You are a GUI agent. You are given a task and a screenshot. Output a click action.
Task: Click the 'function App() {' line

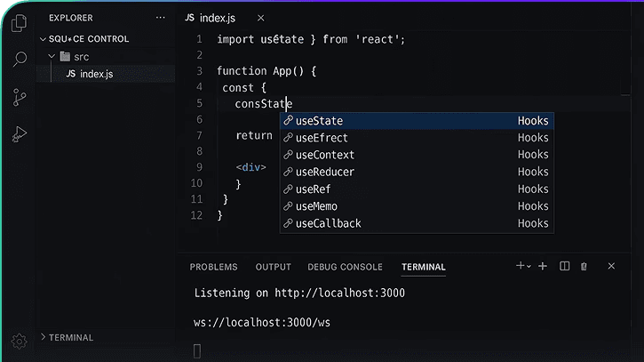click(266, 71)
